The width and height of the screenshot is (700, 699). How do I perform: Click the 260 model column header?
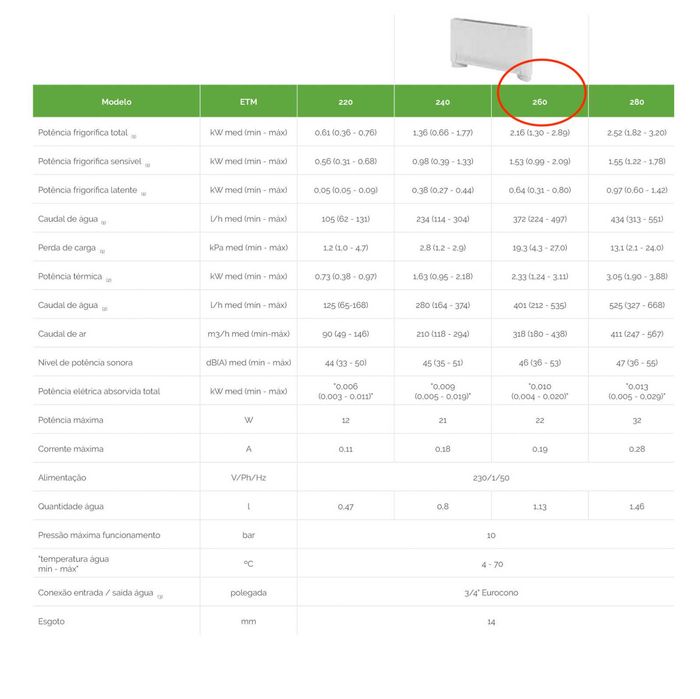point(540,101)
